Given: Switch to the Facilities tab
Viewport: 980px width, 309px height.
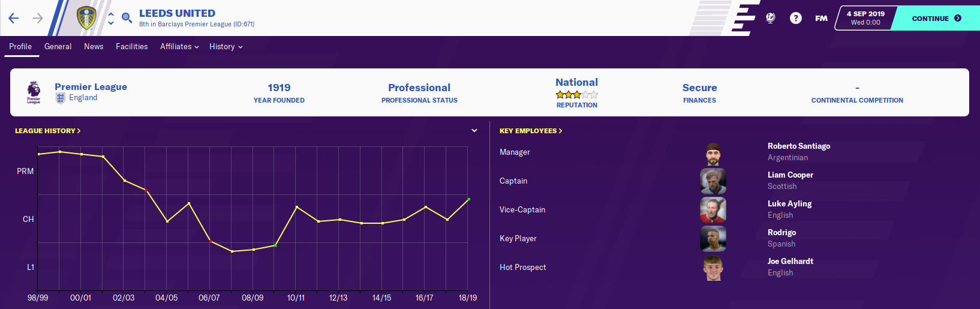Looking at the screenshot, I should pos(131,46).
